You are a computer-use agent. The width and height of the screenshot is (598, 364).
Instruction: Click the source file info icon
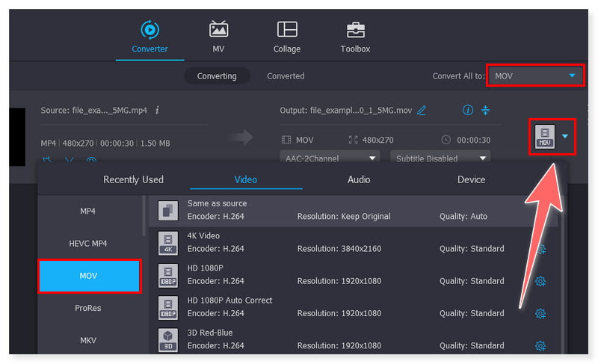point(157,110)
